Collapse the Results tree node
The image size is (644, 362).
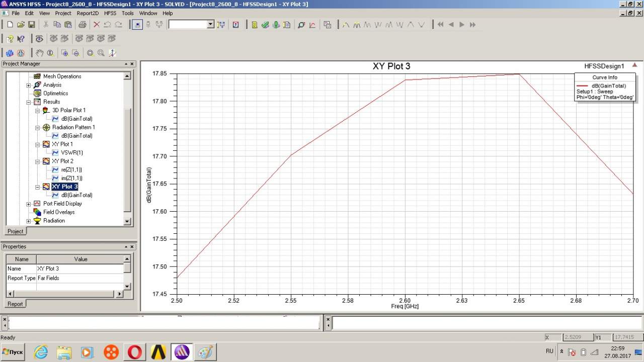pos(29,102)
